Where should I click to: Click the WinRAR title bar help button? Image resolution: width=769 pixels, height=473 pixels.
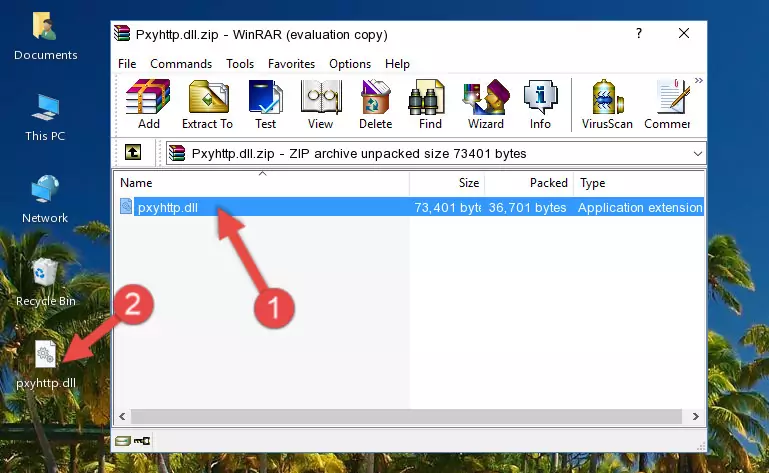pyautogui.click(x=639, y=33)
